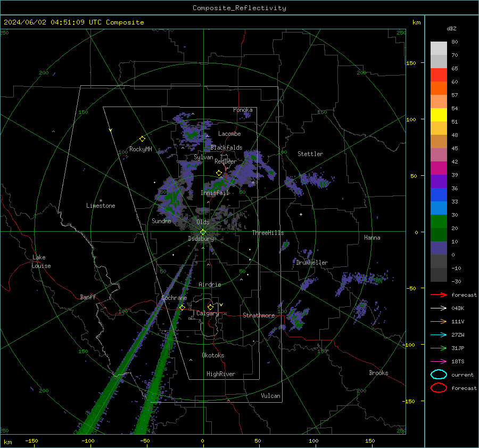Click the green 31JP arrow in legend
This screenshot has height=448, width=479.
click(439, 348)
